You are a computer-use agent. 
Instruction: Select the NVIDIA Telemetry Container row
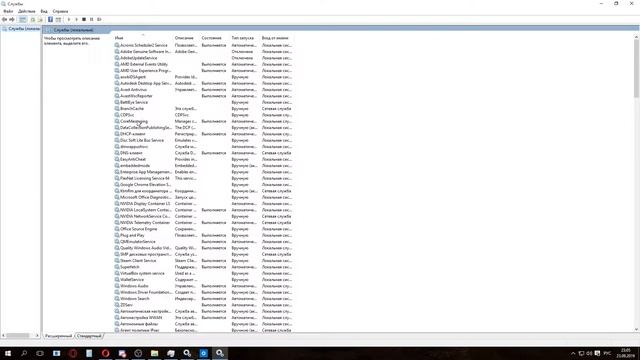(x=203, y=222)
